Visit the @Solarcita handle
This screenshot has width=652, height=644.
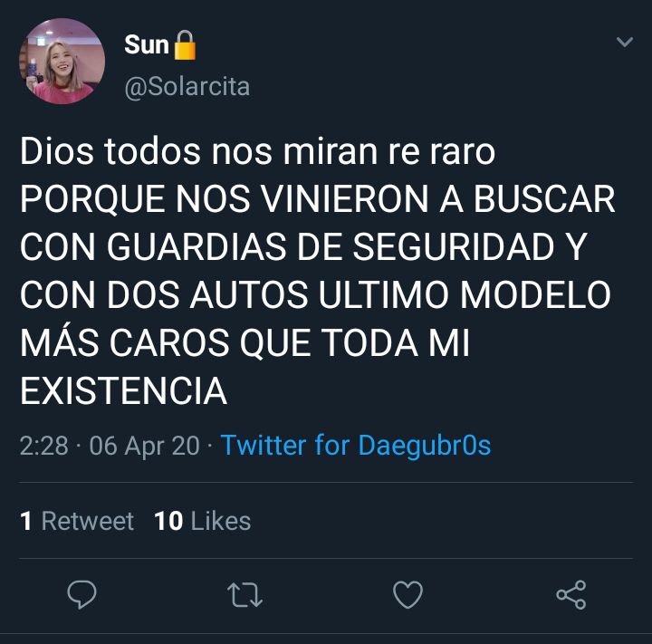tap(187, 87)
